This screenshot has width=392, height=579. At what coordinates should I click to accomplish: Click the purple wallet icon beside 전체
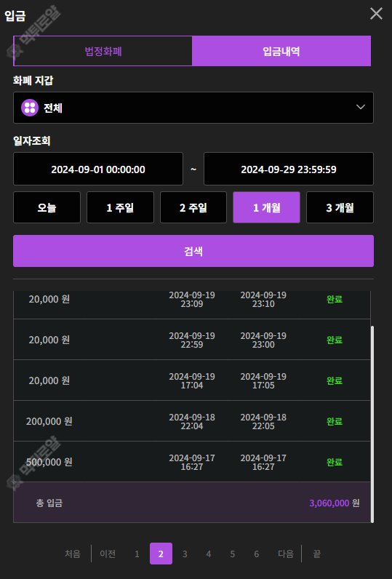pyautogui.click(x=30, y=108)
